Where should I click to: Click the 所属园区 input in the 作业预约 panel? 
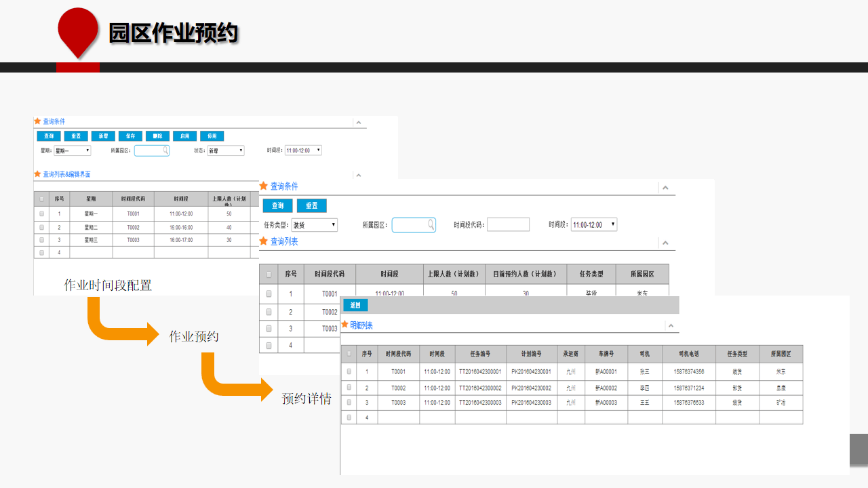click(414, 224)
